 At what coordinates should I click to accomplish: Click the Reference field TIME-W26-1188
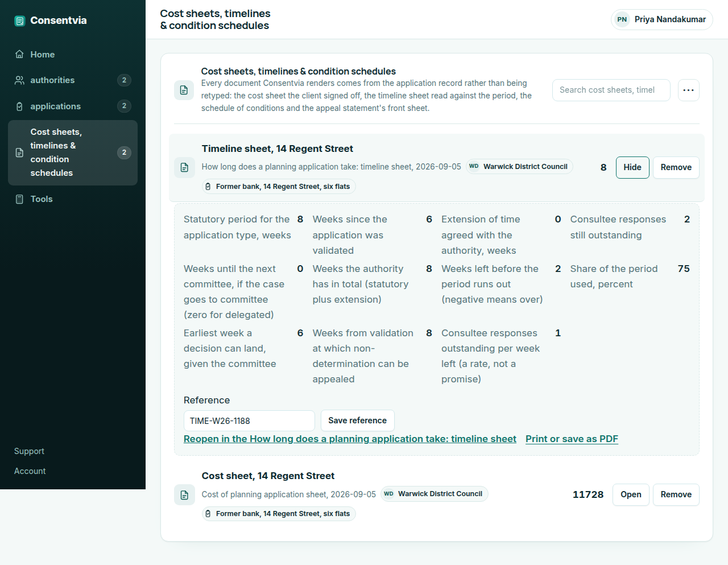[249, 421]
